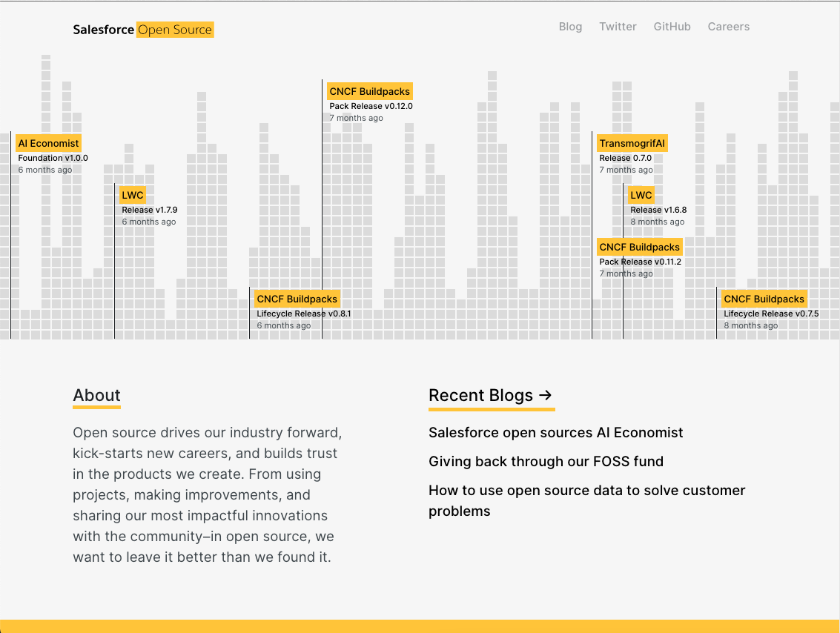Image resolution: width=840 pixels, height=633 pixels.
Task: Select the AI Economist timeline label
Action: coord(48,144)
